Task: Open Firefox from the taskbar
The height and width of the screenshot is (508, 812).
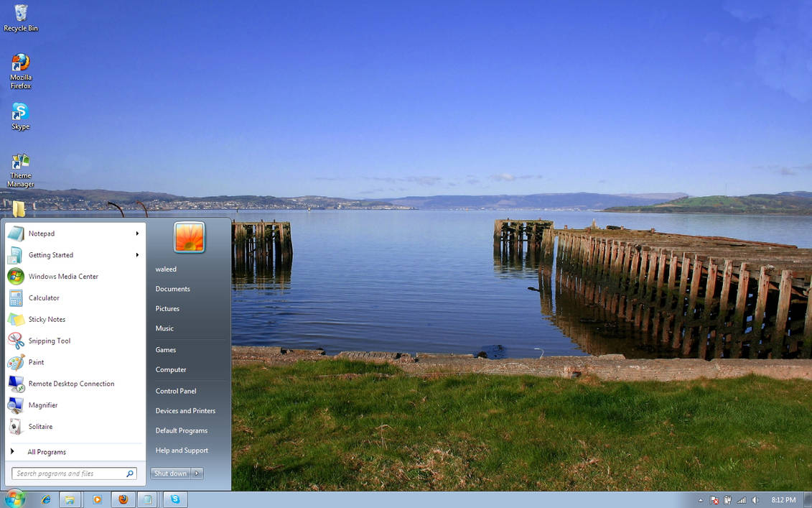Action: click(x=123, y=499)
